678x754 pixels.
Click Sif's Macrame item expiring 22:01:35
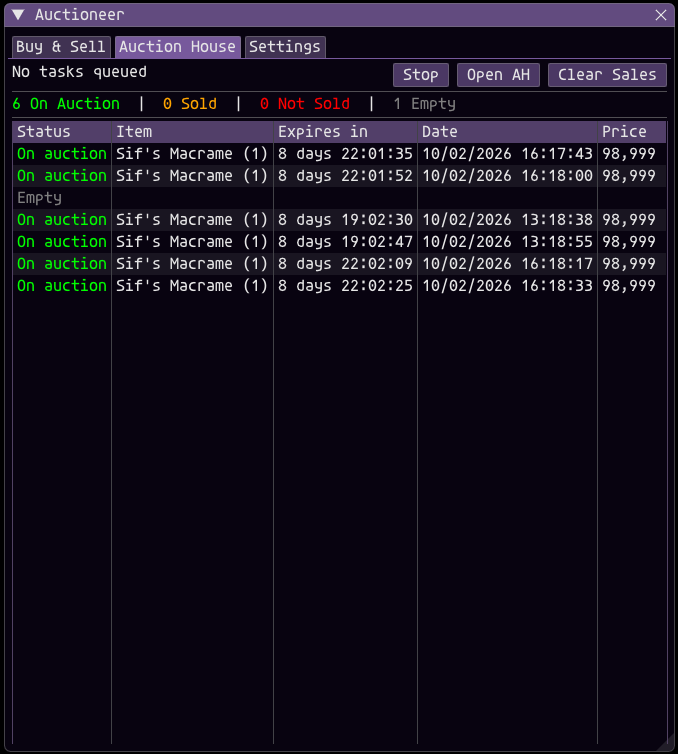pos(192,154)
